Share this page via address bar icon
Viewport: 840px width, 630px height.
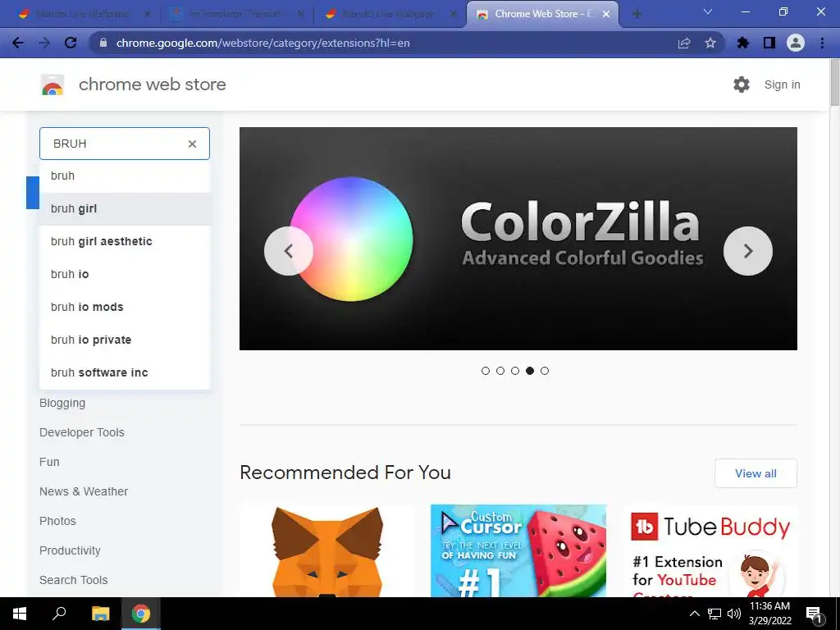click(x=684, y=43)
